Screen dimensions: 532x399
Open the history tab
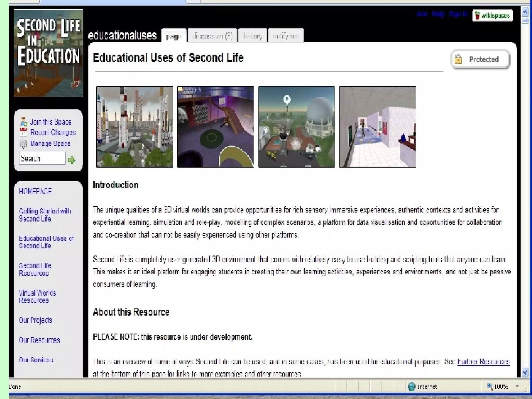[x=252, y=36]
